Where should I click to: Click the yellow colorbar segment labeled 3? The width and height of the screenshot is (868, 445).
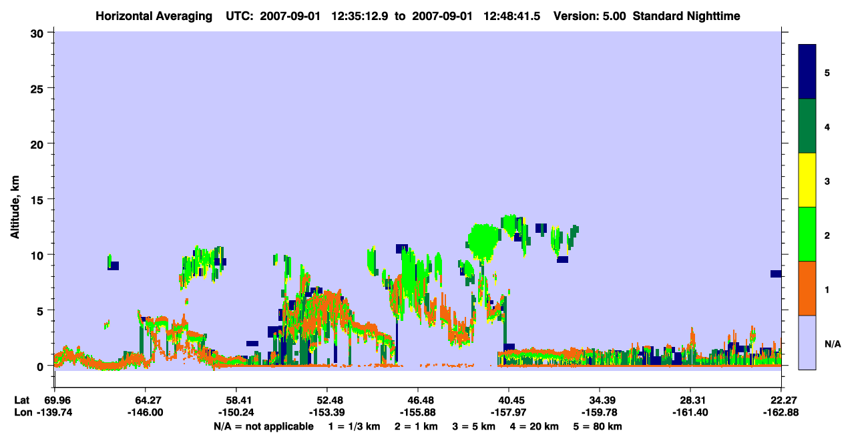point(807,180)
